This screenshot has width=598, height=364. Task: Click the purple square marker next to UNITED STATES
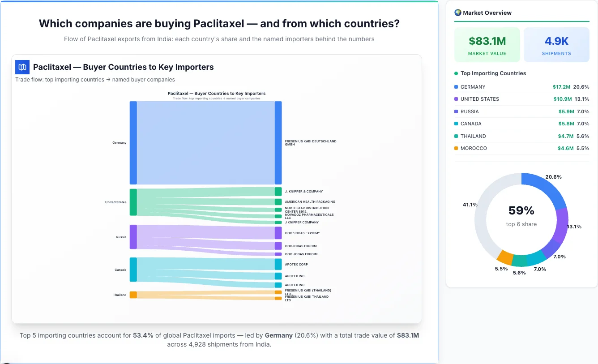[457, 99]
